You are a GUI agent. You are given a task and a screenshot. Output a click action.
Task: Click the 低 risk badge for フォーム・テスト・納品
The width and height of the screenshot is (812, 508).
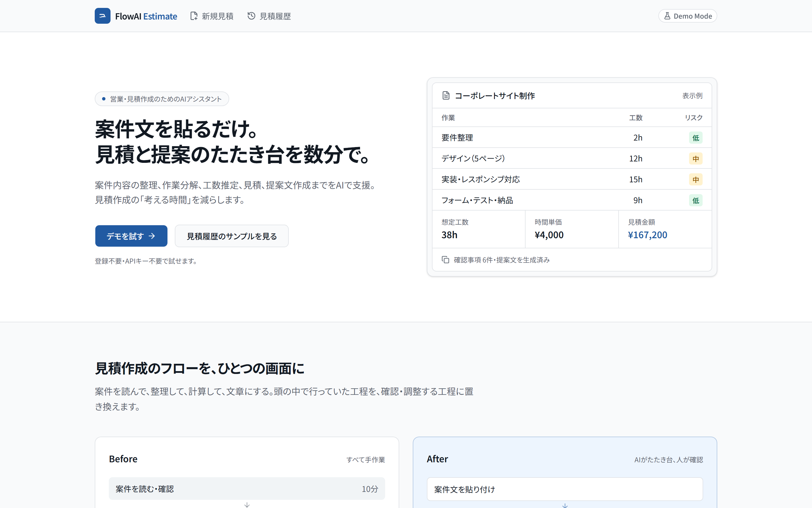click(696, 200)
